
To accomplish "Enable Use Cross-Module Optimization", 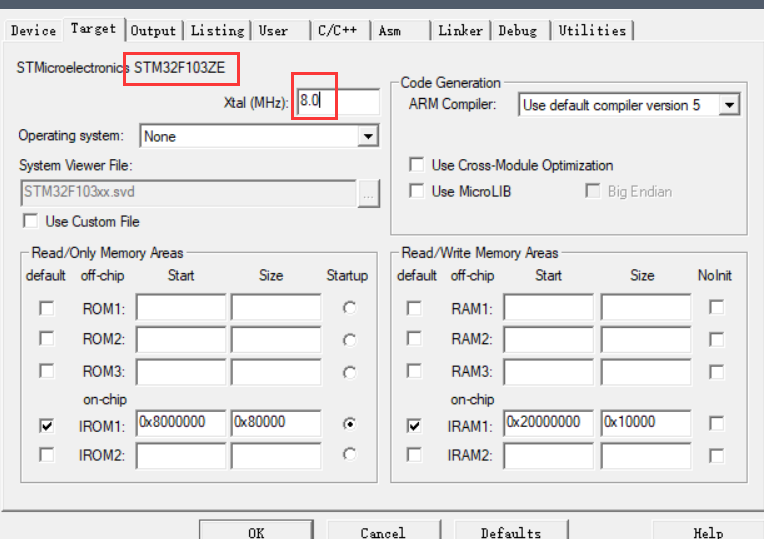I will pos(417,165).
